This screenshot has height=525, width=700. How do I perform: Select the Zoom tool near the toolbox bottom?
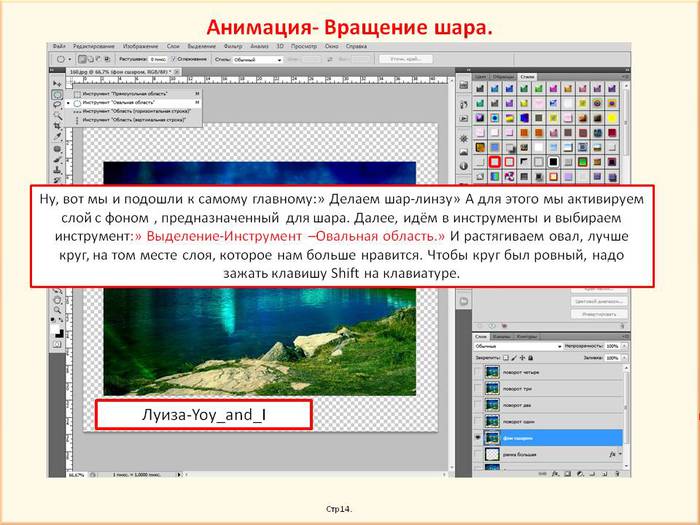[x=57, y=309]
